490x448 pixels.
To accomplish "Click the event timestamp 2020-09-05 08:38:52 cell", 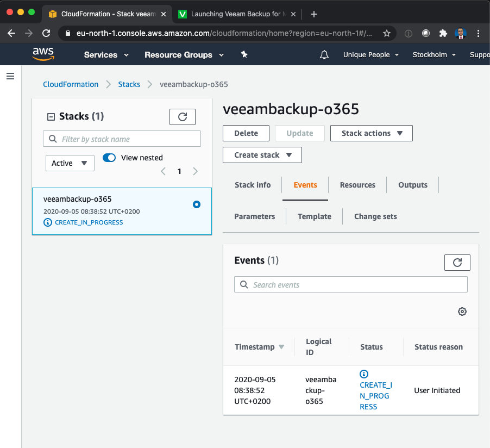I will tap(255, 390).
